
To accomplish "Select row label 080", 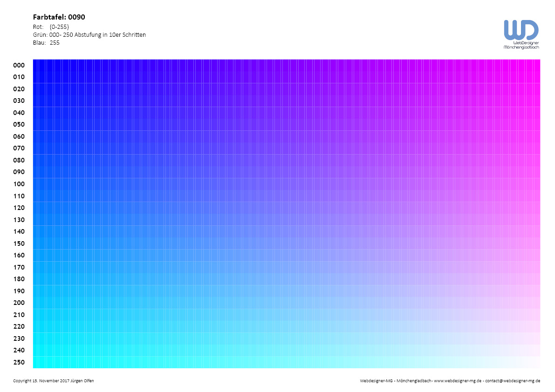I will click(x=19, y=160).
